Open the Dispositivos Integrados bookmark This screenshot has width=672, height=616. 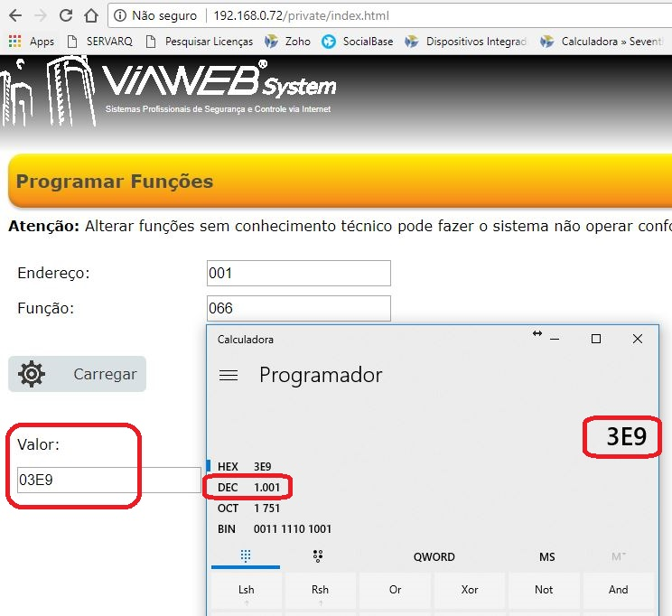(x=466, y=42)
